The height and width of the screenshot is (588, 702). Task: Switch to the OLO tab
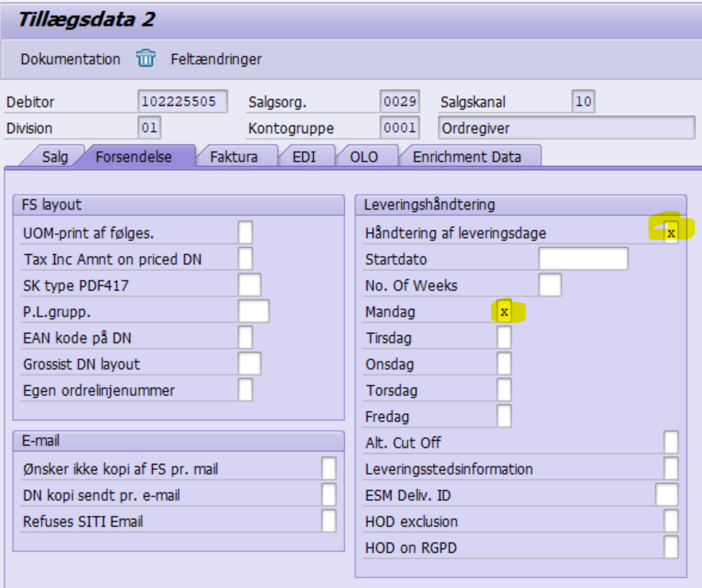click(364, 157)
